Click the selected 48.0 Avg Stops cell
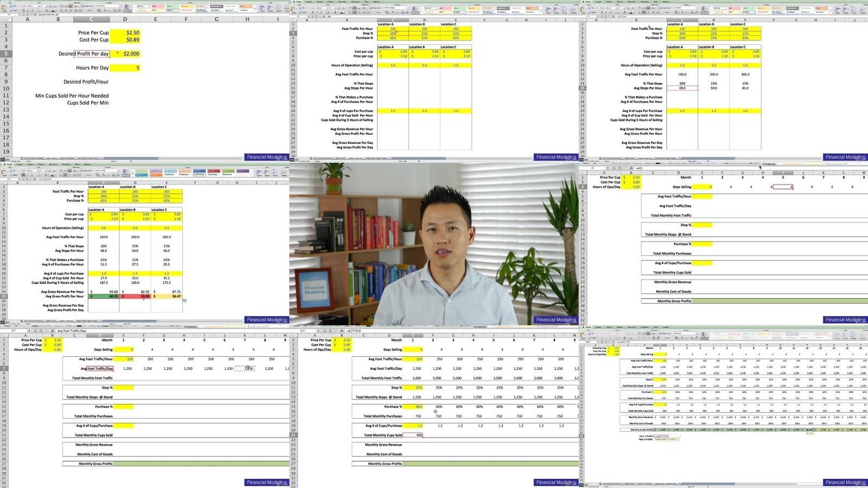The height and width of the screenshot is (488, 868). (682, 88)
